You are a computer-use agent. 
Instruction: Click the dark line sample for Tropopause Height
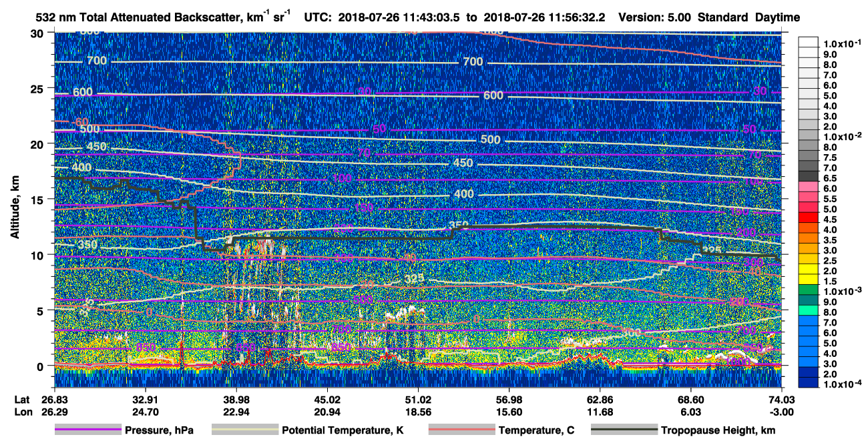(x=624, y=430)
